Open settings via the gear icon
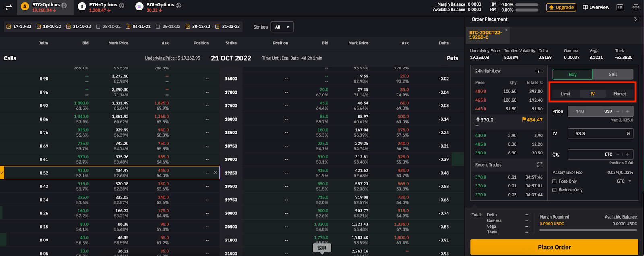This screenshot has width=644, height=256. tap(636, 7)
